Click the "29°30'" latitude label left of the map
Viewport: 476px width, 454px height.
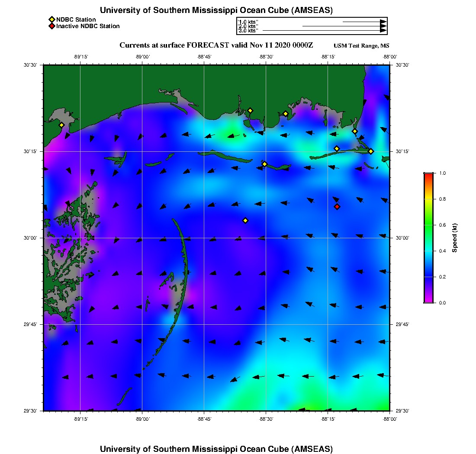(x=30, y=411)
